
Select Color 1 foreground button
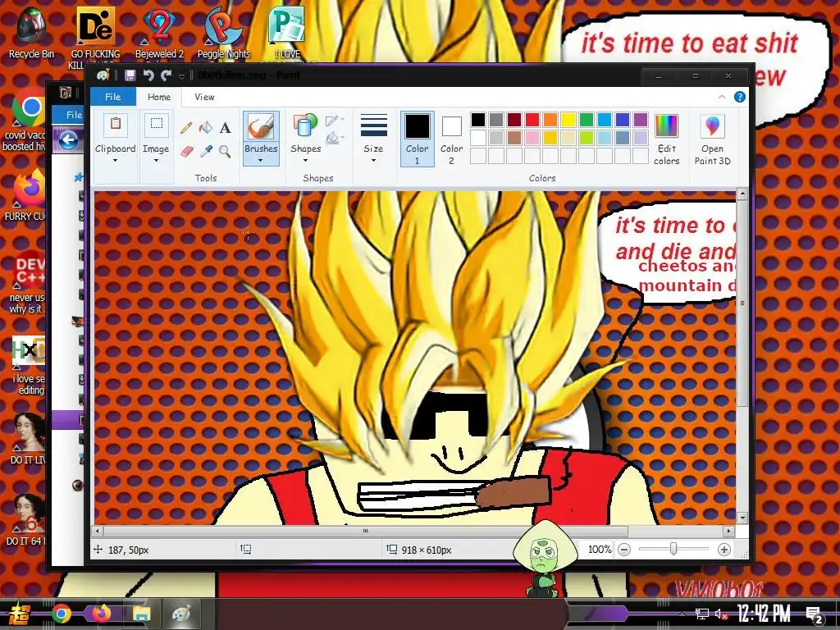tap(417, 139)
